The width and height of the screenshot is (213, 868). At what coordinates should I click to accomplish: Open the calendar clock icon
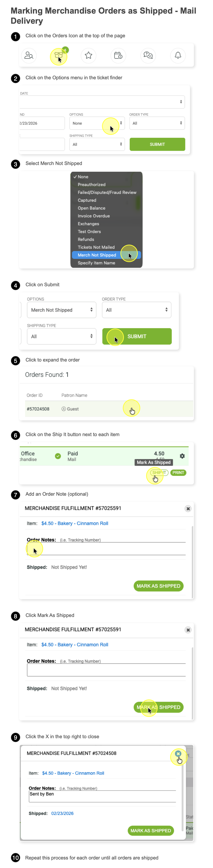click(x=118, y=55)
